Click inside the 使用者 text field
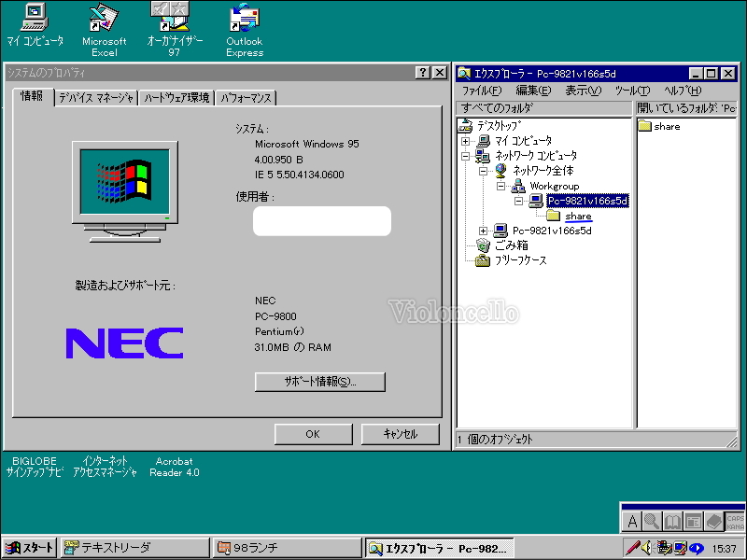 tap(321, 220)
